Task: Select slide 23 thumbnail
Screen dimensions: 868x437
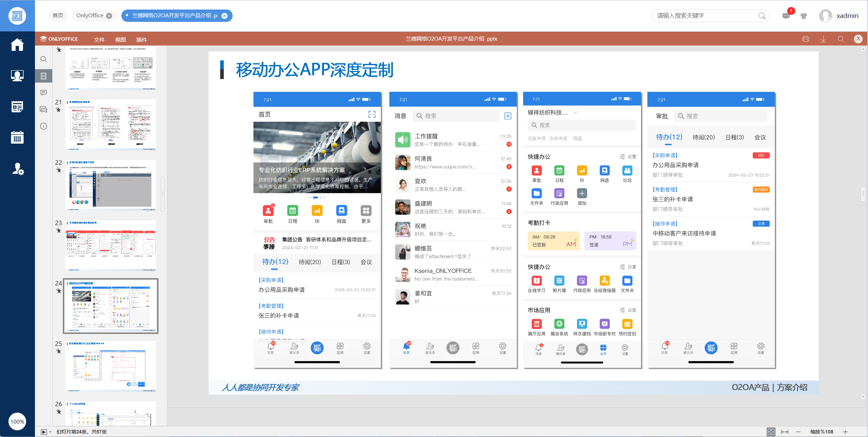Action: tap(110, 245)
